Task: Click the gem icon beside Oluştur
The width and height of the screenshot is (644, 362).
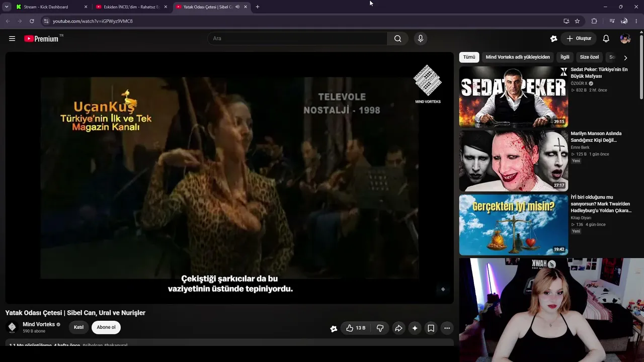Action: click(x=554, y=39)
